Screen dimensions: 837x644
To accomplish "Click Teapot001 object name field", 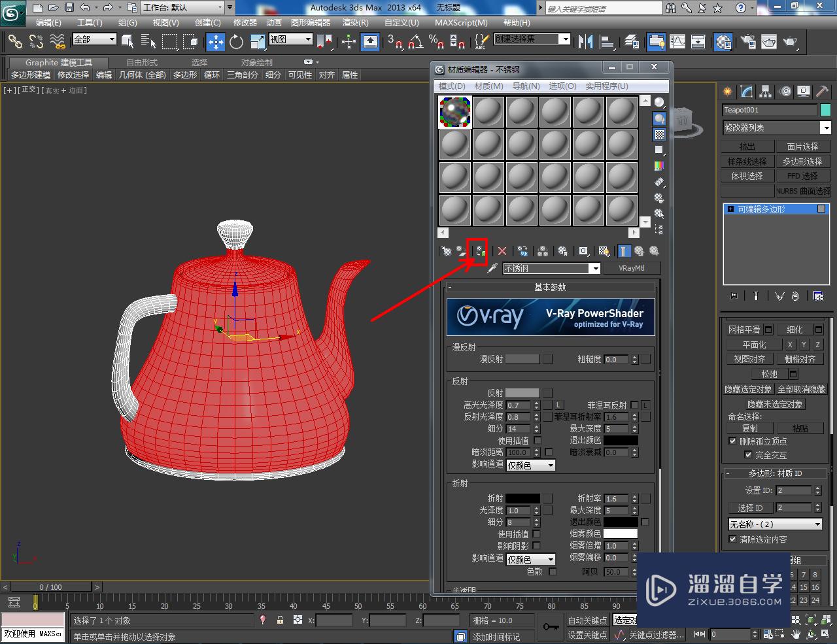I will (770, 110).
